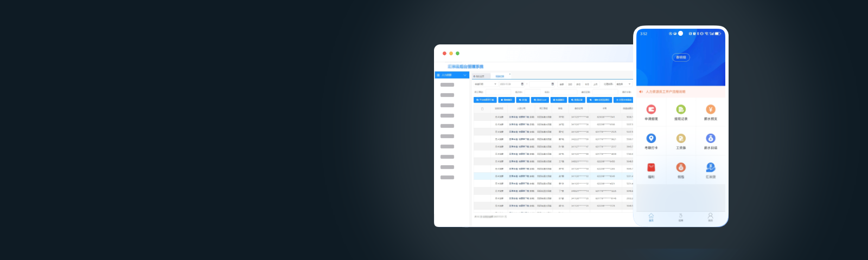Click the 员工岗位 text input field
This screenshot has height=260, width=868.
tap(498, 92)
